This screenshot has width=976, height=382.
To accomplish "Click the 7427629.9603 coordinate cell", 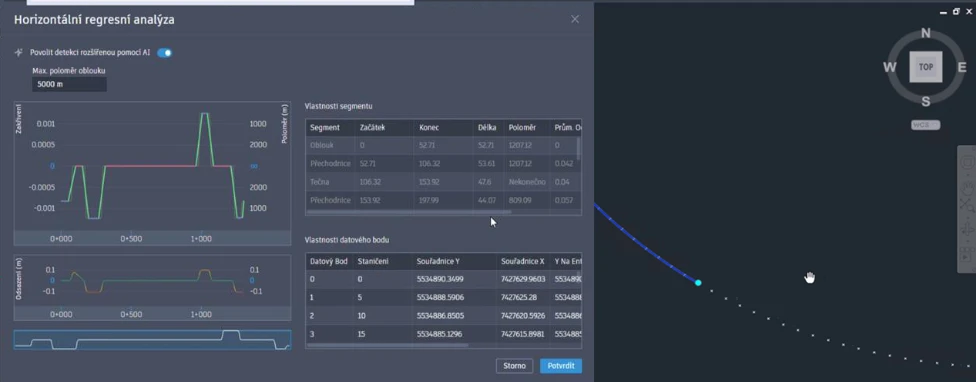I will pos(523,279).
